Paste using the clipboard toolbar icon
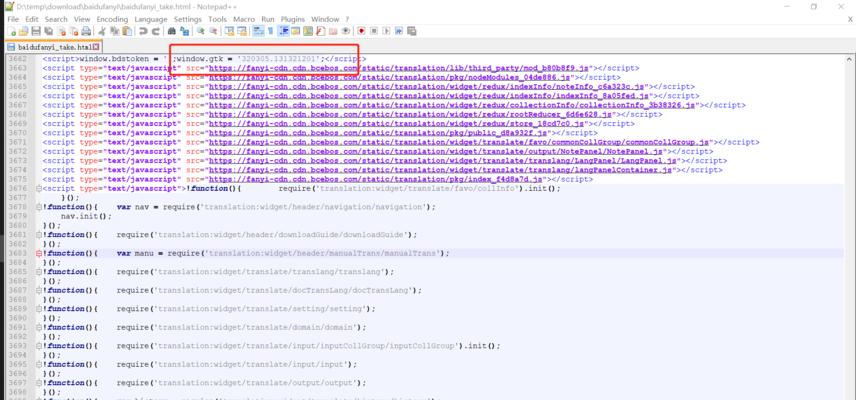Viewport: 856px width, 400px height. (x=127, y=31)
